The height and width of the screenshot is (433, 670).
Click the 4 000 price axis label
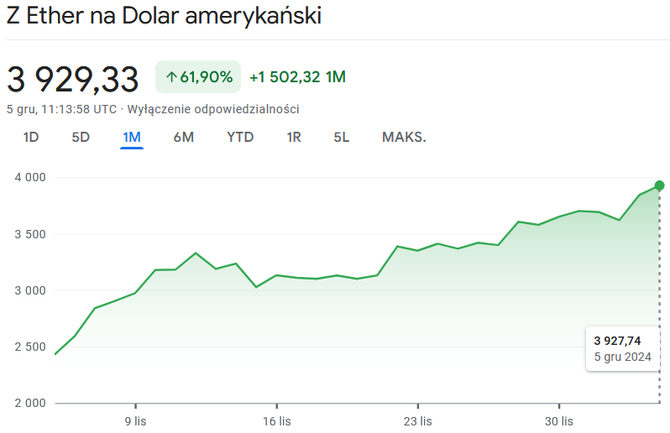click(x=30, y=178)
